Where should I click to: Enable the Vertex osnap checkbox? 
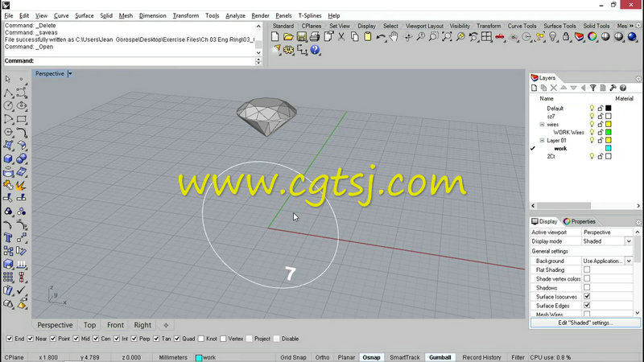coord(223,339)
